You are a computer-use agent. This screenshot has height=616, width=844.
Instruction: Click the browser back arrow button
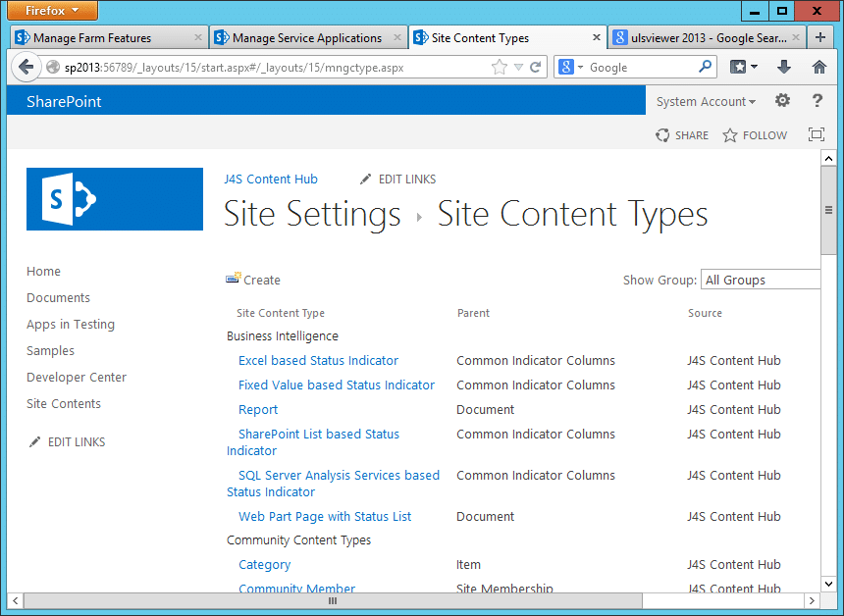pyautogui.click(x=26, y=68)
